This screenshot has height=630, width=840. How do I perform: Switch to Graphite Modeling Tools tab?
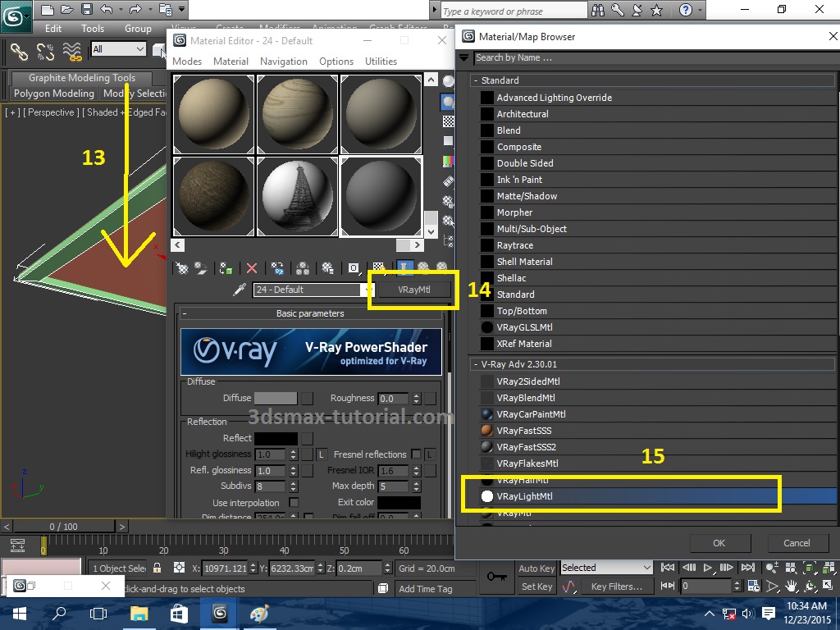click(81, 78)
